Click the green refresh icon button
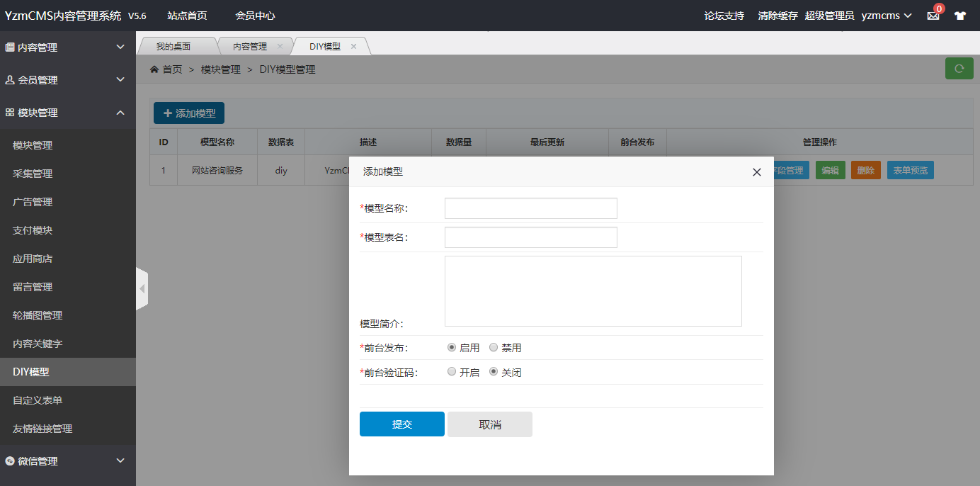Image resolution: width=980 pixels, height=486 pixels. tap(959, 69)
